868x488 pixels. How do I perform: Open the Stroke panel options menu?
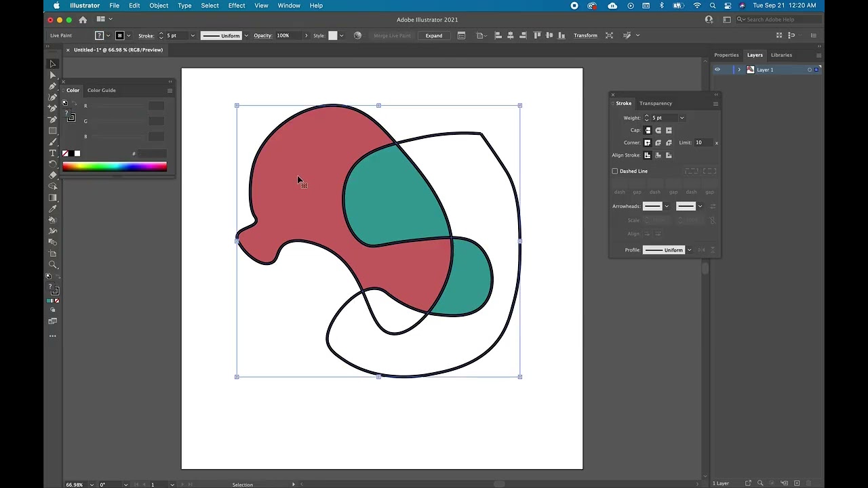tap(715, 104)
